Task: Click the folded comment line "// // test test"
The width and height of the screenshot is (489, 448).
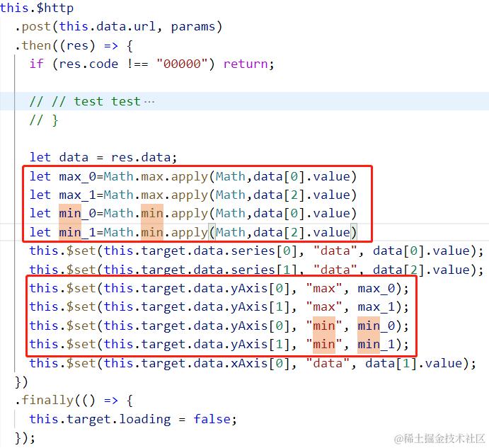Action: pos(85,102)
